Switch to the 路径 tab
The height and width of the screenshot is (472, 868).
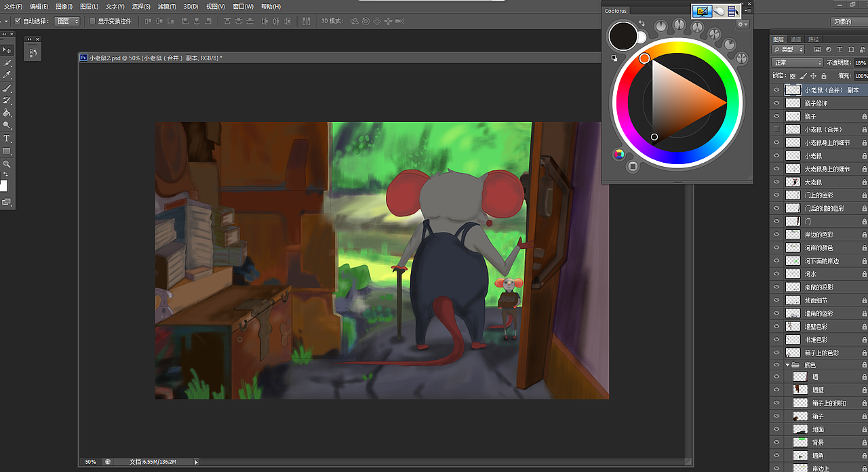[x=813, y=39]
